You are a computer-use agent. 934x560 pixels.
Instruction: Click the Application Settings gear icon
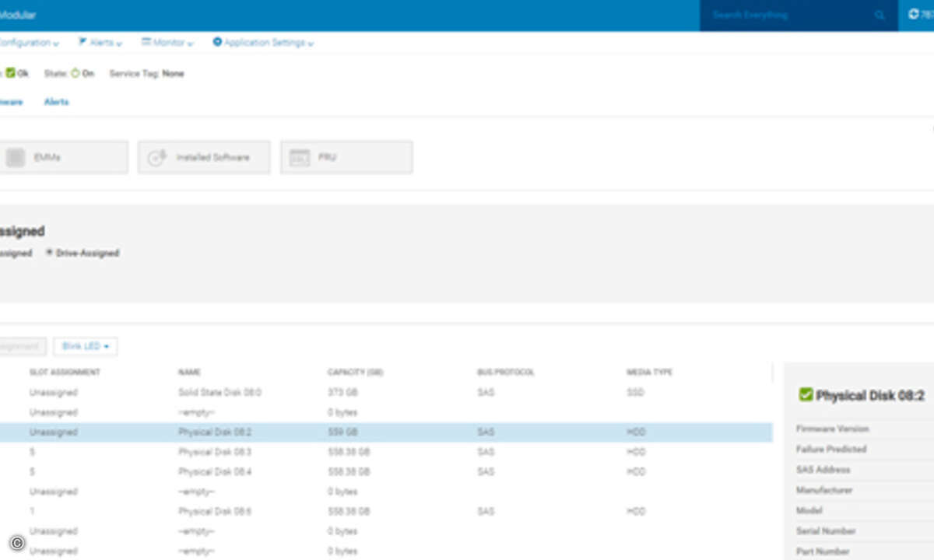217,42
